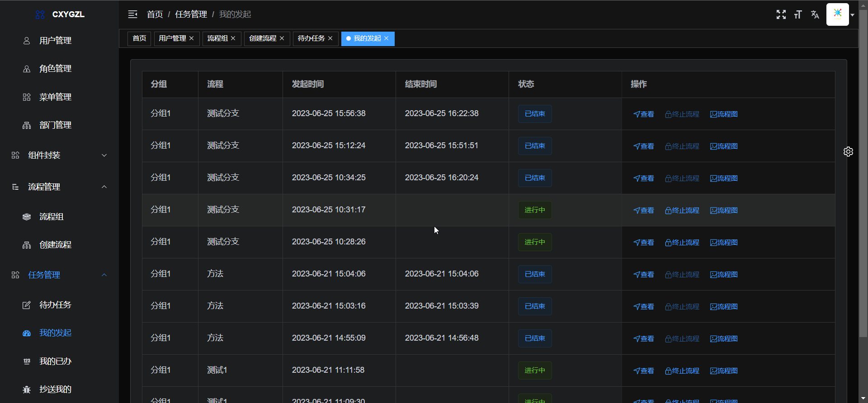Image resolution: width=868 pixels, height=403 pixels.
Task: Terminate the flow started 2023-06-25 10:31:17
Action: tap(682, 211)
